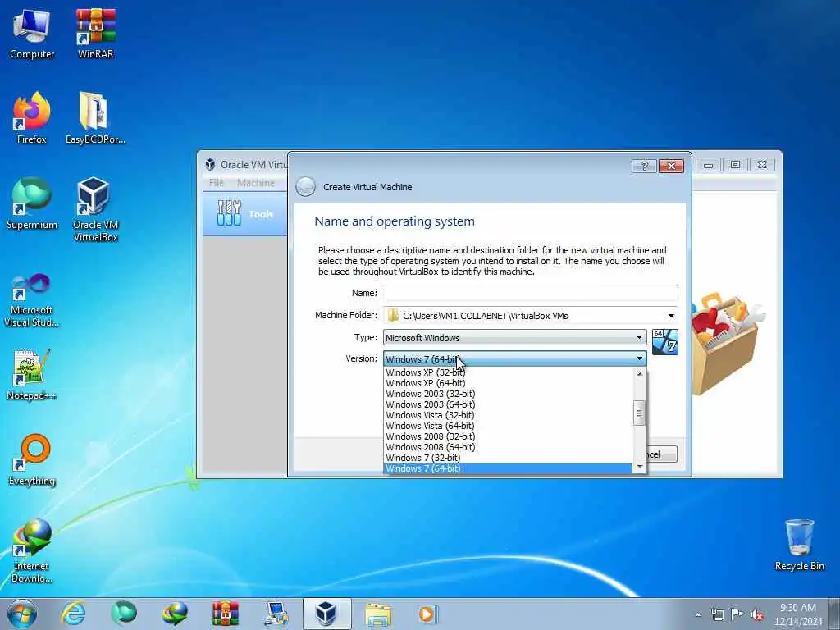Screen dimensions: 840x630
Task: Choose Windows XP (32-bit) from list
Action: [508, 372]
